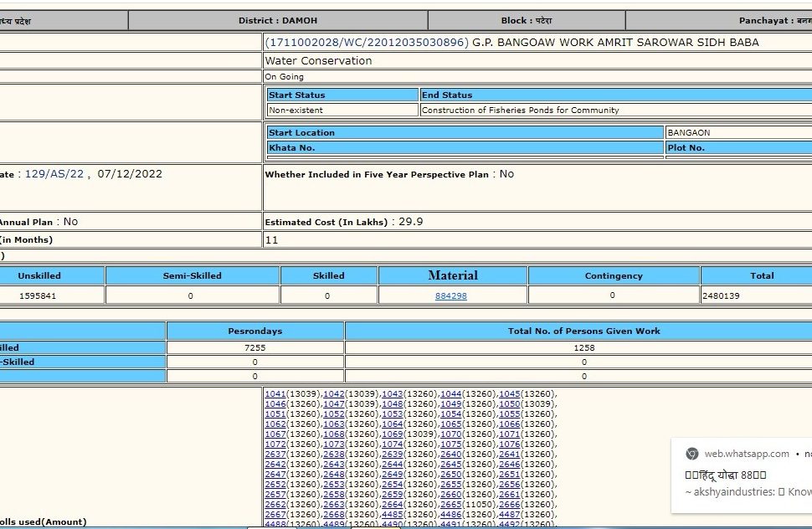Open muster roll 1047 link

pos(333,403)
